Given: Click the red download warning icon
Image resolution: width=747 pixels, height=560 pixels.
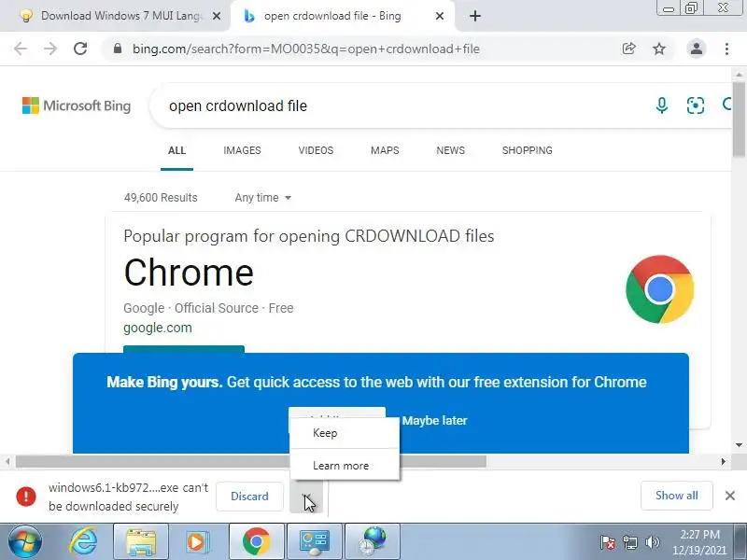Looking at the screenshot, I should 26,497.
